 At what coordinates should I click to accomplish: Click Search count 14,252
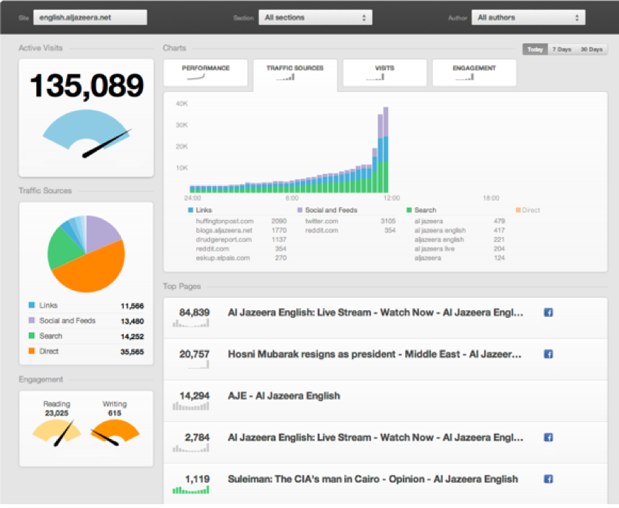pyautogui.click(x=132, y=337)
